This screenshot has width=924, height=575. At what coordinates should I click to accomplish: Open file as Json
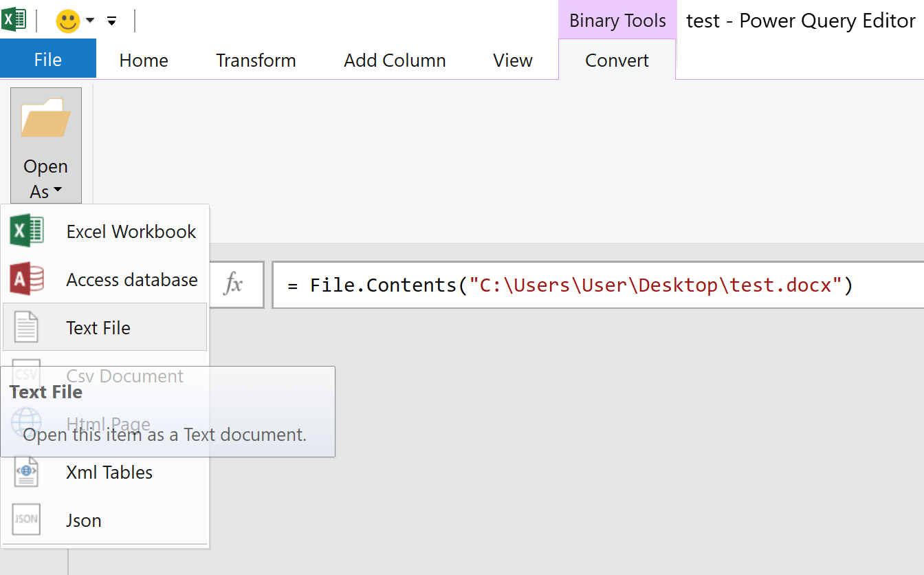point(82,520)
